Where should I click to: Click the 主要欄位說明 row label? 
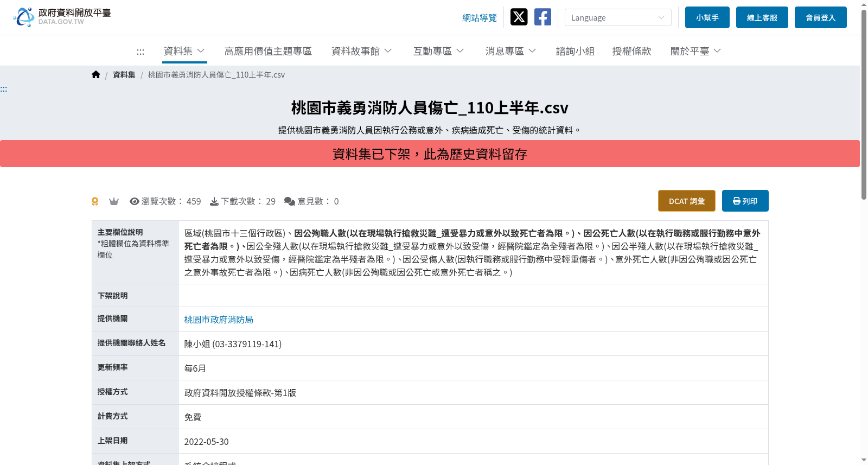(120, 232)
